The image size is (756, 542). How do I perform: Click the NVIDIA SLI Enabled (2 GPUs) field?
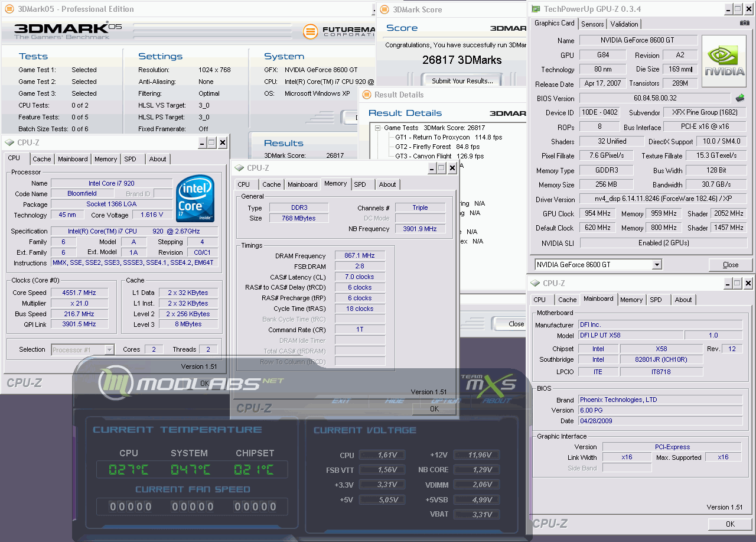(x=663, y=243)
